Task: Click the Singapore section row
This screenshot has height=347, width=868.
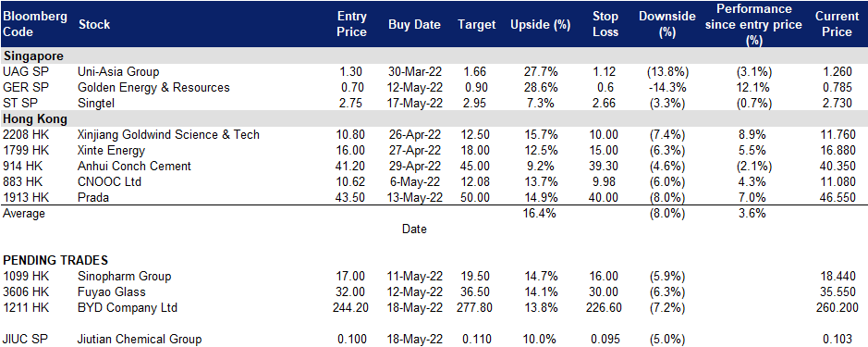Action: 434,56
